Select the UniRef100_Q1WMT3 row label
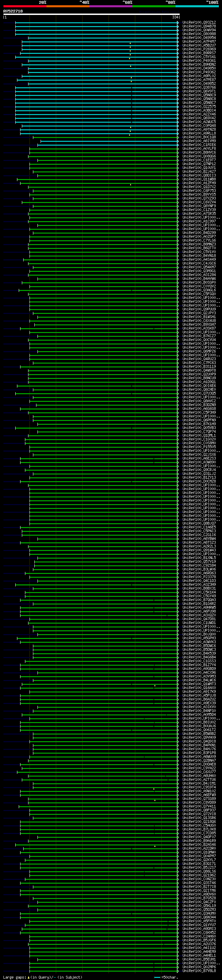222x980 pixels. point(199,684)
